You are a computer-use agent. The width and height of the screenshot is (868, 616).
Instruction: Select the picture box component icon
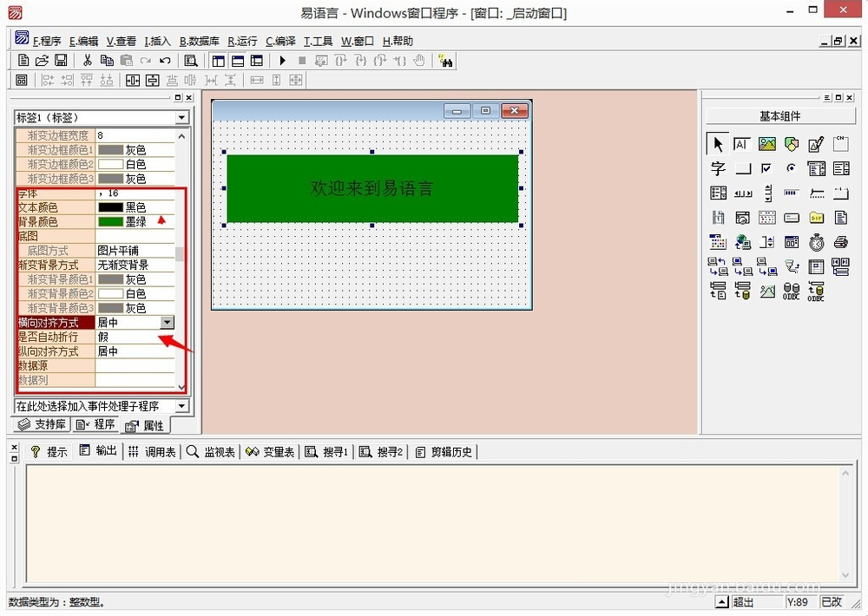767,144
